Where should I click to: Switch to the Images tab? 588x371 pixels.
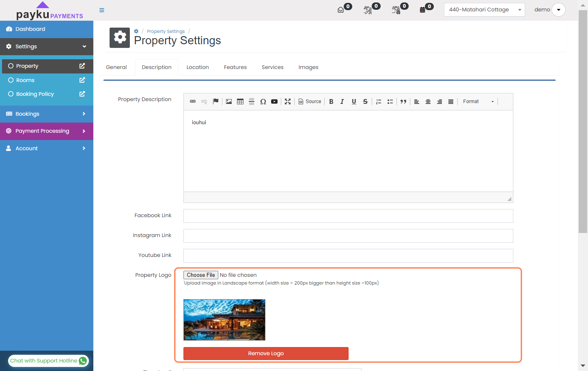[x=308, y=67]
